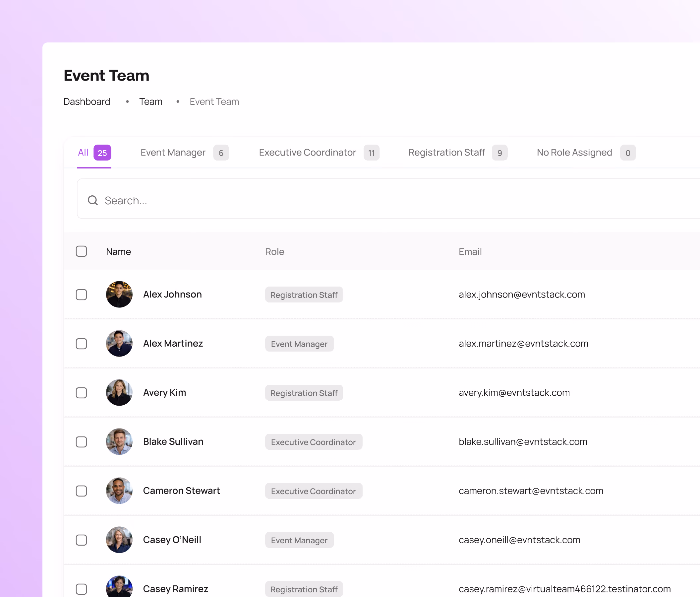This screenshot has width=700, height=597.
Task: Sort by the Name column header
Action: pos(118,251)
